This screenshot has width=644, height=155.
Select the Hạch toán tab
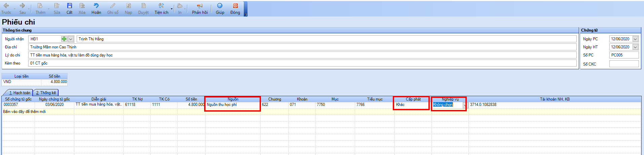click(x=20, y=93)
